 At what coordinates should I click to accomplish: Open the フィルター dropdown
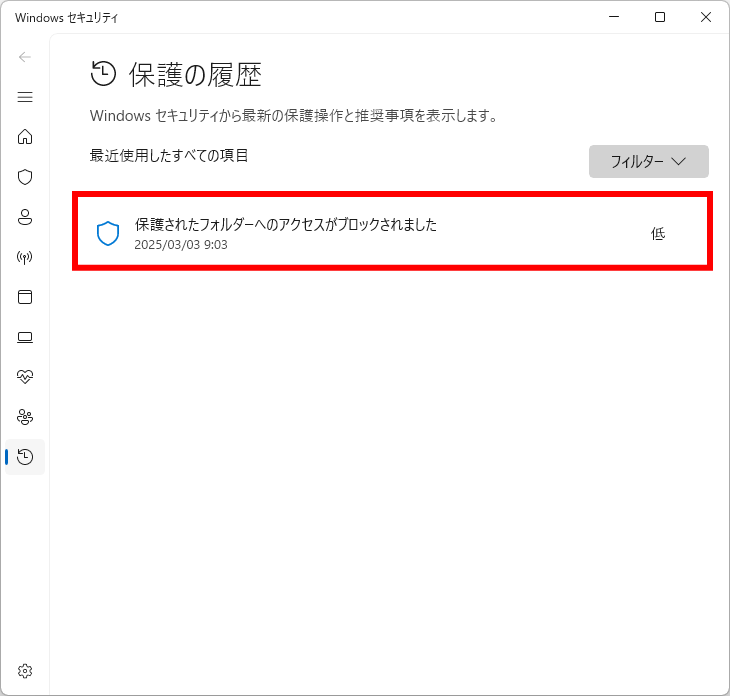click(x=649, y=162)
